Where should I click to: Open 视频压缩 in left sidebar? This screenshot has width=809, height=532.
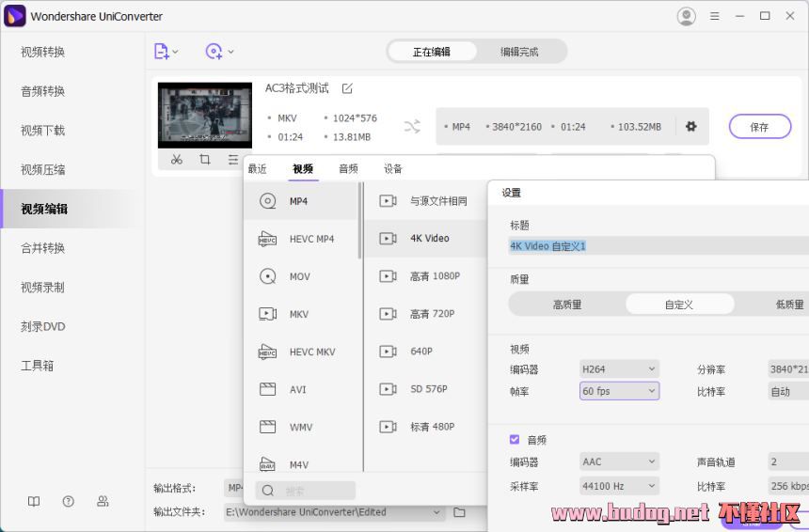click(x=43, y=170)
